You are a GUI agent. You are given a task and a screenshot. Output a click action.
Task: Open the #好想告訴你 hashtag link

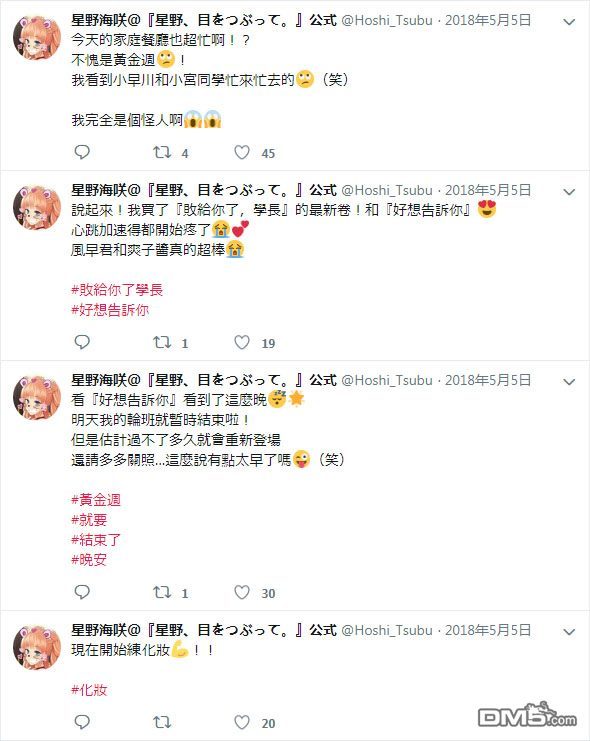[110, 310]
